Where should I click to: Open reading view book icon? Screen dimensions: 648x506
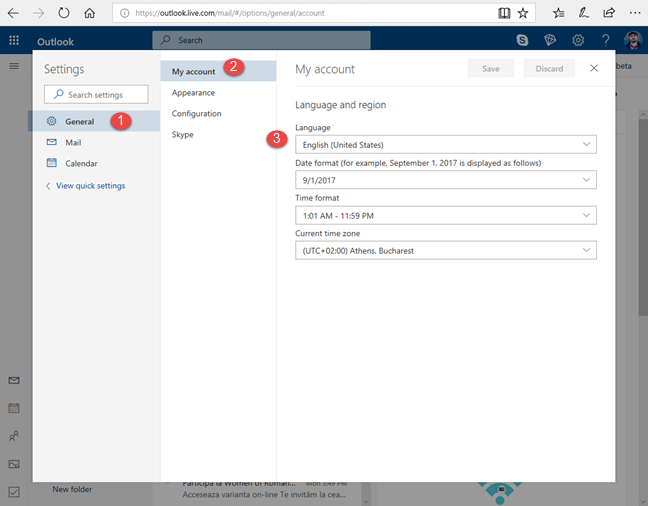click(x=504, y=13)
